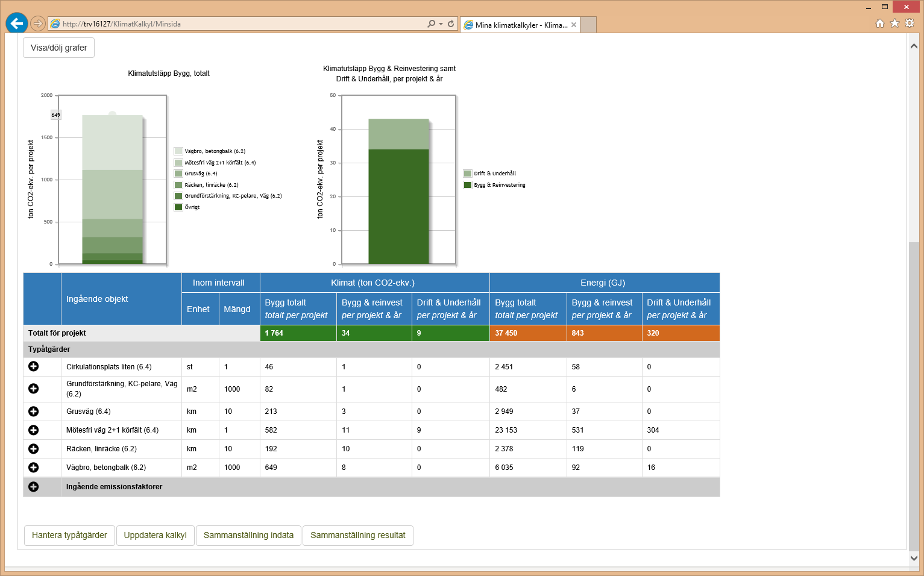Viewport: 924px width, 576px height.
Task: Expand Grusväg (6.4) row plus icon
Action: tap(34, 412)
